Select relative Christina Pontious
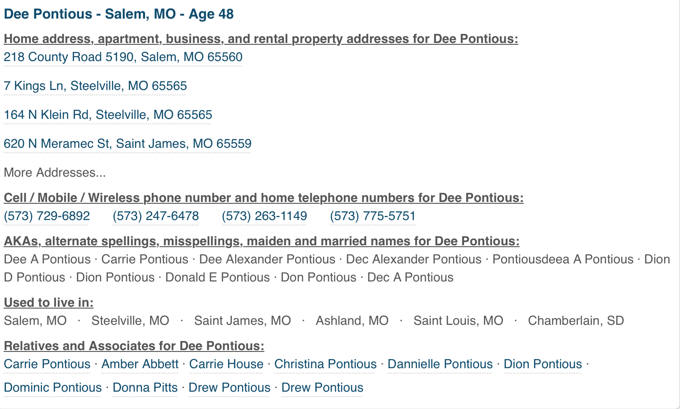The height and width of the screenshot is (409, 680). pyautogui.click(x=325, y=364)
